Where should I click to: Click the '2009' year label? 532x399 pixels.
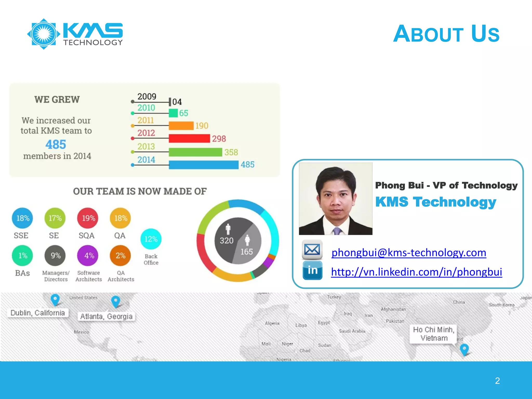click(147, 96)
